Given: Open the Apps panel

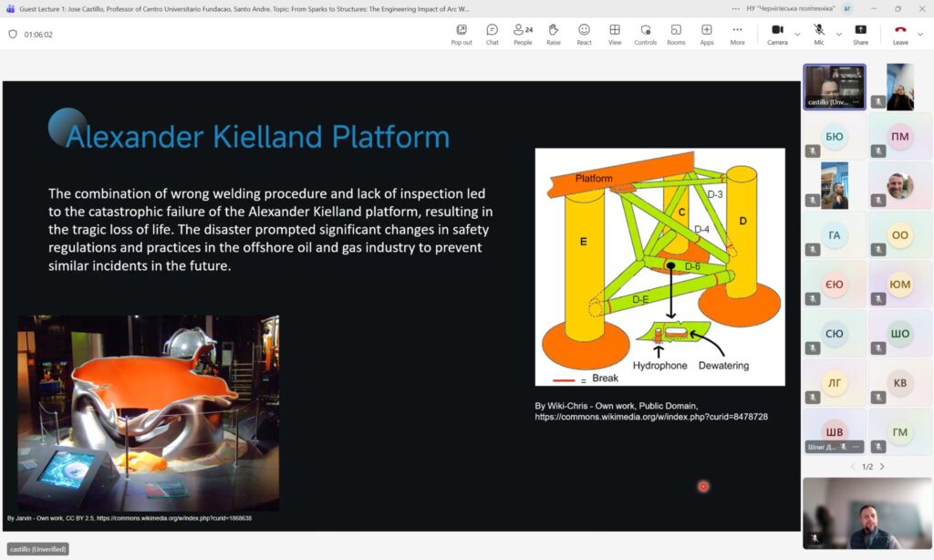Looking at the screenshot, I should (707, 34).
